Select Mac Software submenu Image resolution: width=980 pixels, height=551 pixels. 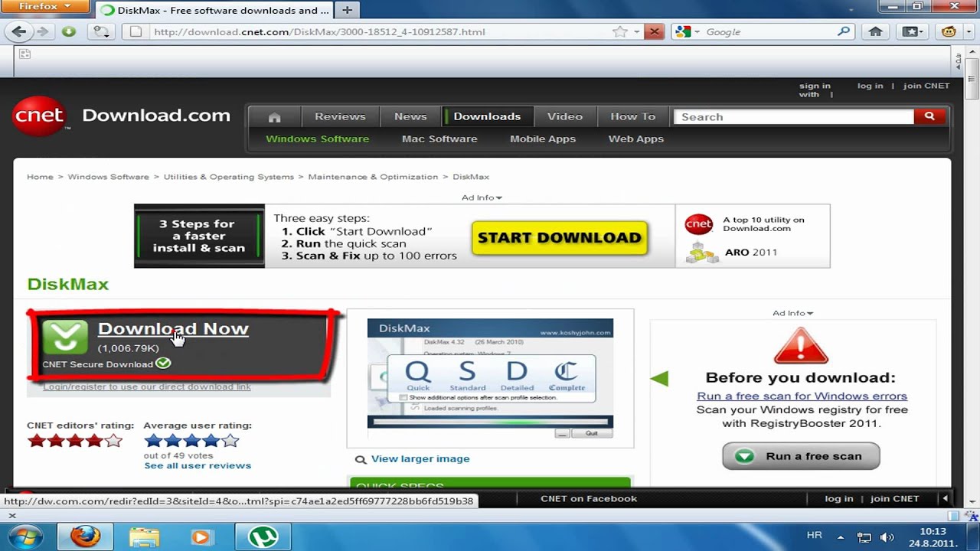(439, 139)
